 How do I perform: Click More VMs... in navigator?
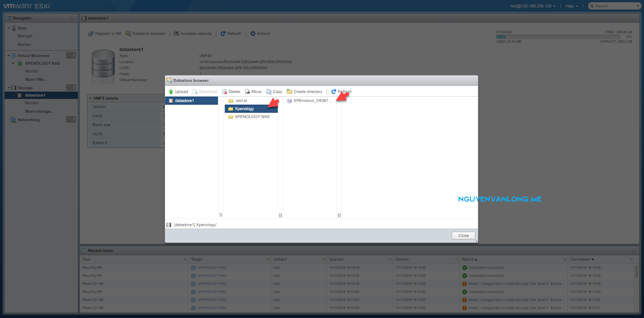pos(36,80)
